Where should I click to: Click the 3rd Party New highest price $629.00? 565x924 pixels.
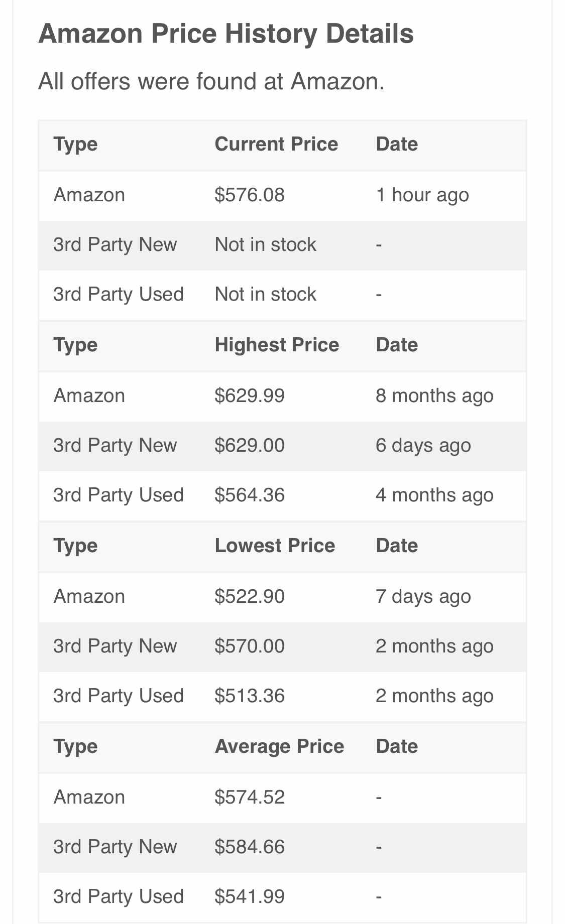coord(250,446)
